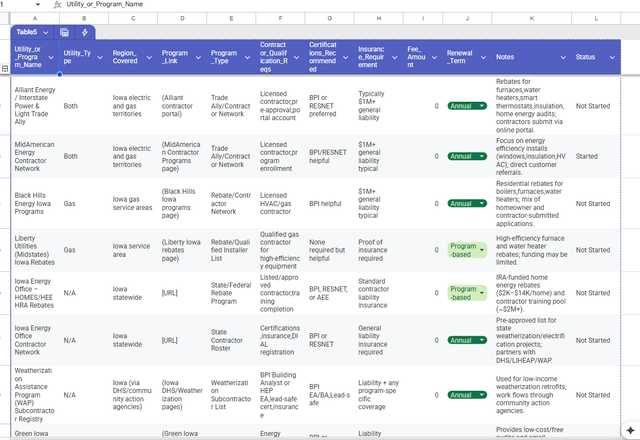The width and height of the screenshot is (640, 440).
Task: Open Fee_Amount column filter dropdown
Action: pos(434,58)
